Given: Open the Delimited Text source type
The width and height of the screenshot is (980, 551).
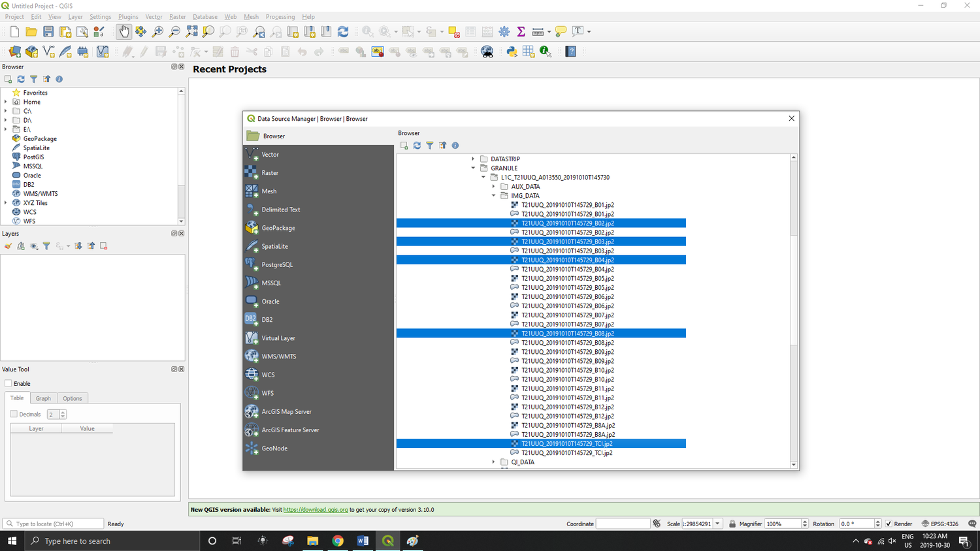Looking at the screenshot, I should point(281,210).
